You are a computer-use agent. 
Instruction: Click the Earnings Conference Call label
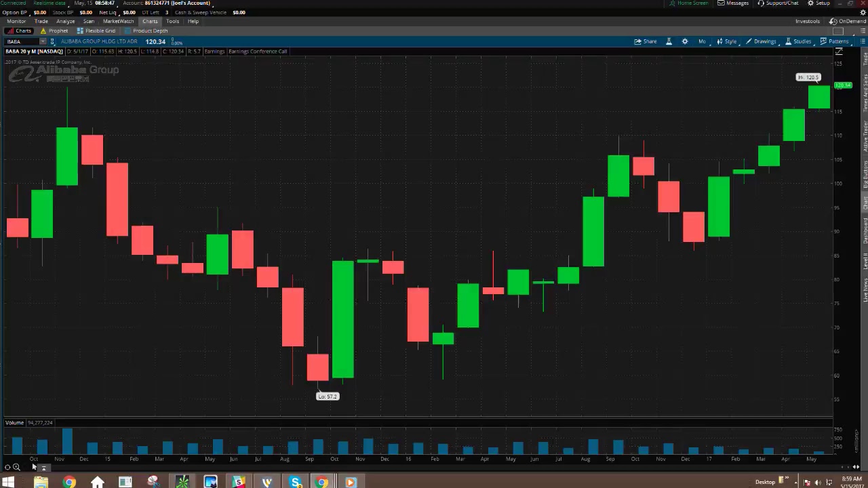click(258, 52)
